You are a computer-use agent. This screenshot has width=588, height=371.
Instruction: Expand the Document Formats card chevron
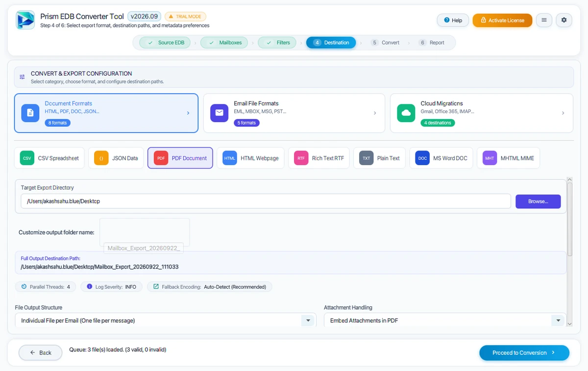pos(188,113)
